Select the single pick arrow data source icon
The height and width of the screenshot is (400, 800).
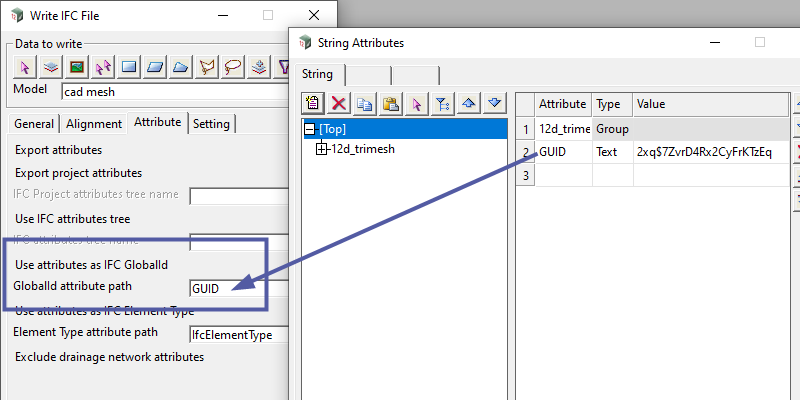click(24, 66)
